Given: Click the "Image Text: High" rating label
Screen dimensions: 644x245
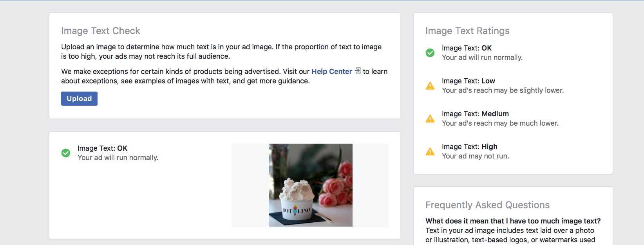Looking at the screenshot, I should point(469,147).
